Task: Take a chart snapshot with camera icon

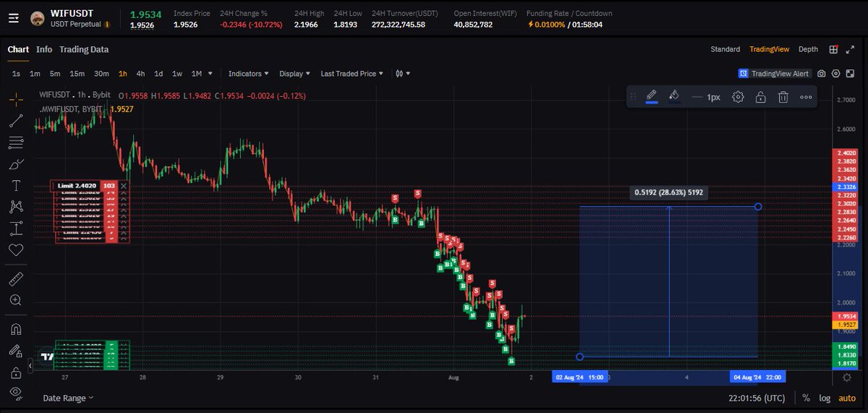Action: tap(822, 74)
